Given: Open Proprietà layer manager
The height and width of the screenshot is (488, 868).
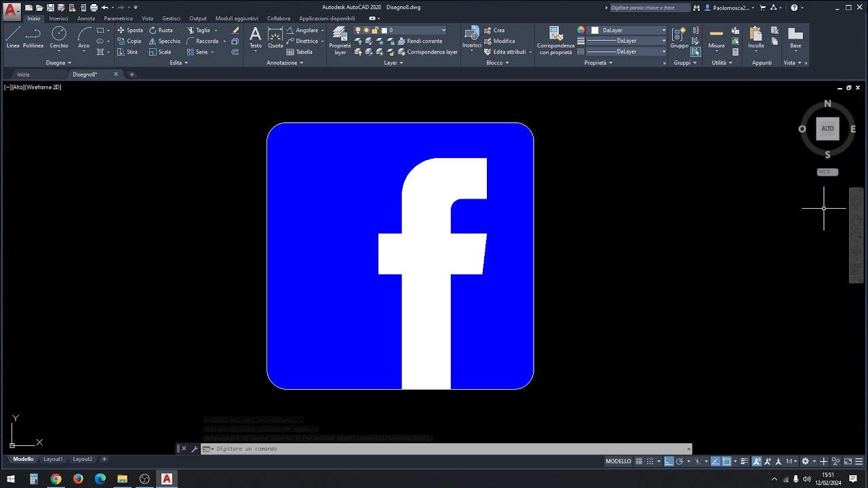Looking at the screenshot, I should coord(340,40).
